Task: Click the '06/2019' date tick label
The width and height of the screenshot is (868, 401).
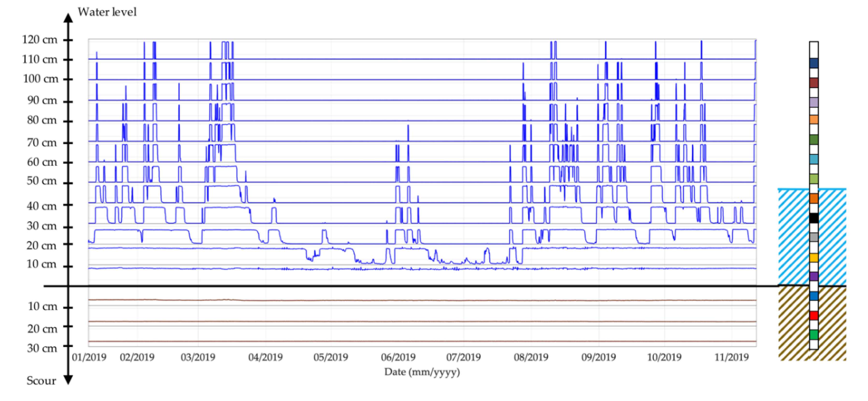Action: (x=398, y=357)
